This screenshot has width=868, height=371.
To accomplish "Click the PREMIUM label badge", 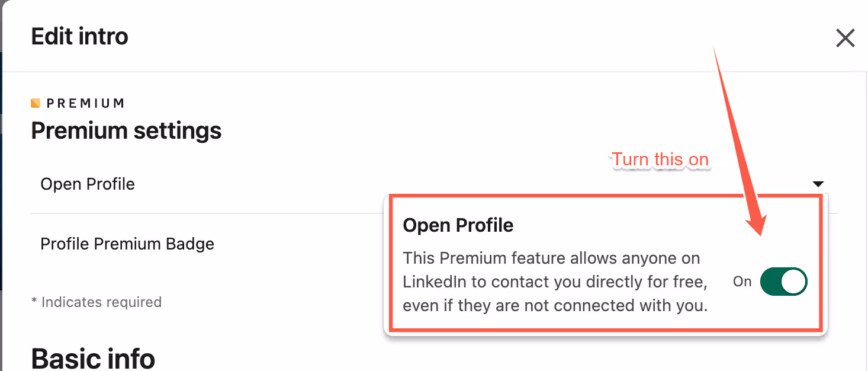I will [77, 103].
